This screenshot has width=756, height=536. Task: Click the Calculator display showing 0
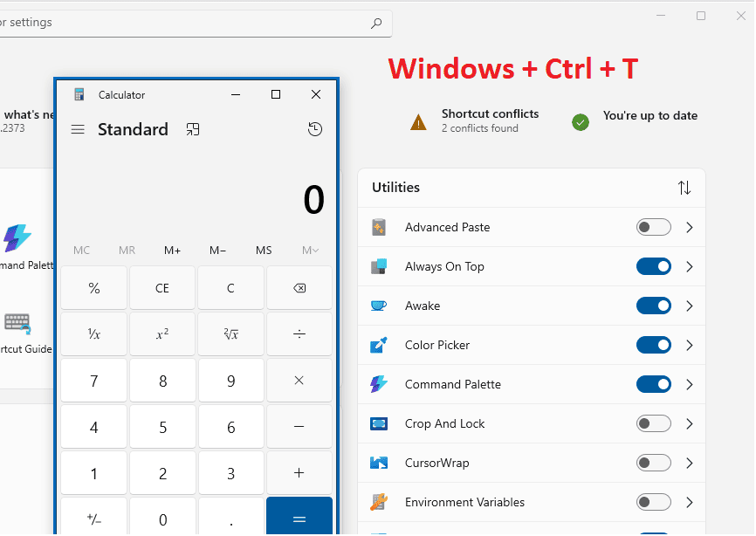tap(313, 199)
